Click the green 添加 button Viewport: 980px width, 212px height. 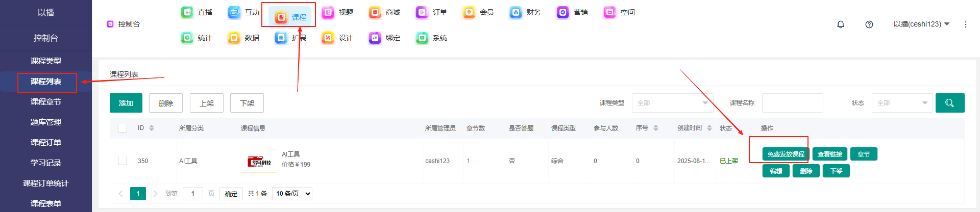tap(126, 103)
